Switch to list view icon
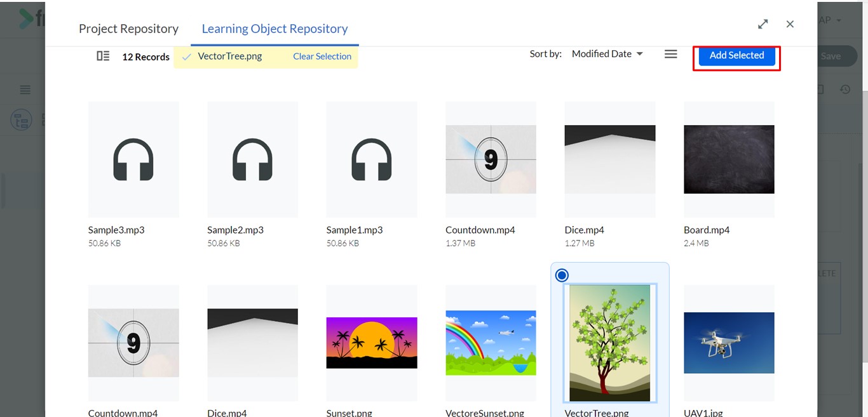Viewport: 868px width, 417px height. click(x=670, y=55)
